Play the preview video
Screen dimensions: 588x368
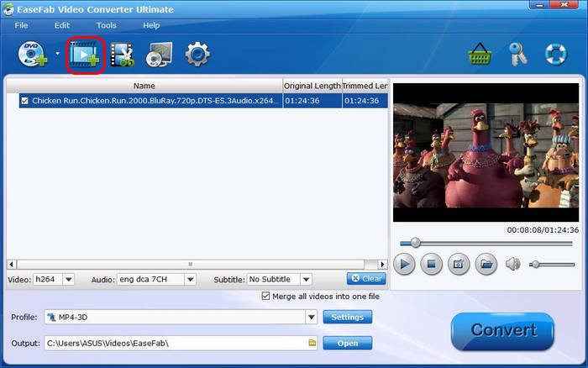pos(404,264)
